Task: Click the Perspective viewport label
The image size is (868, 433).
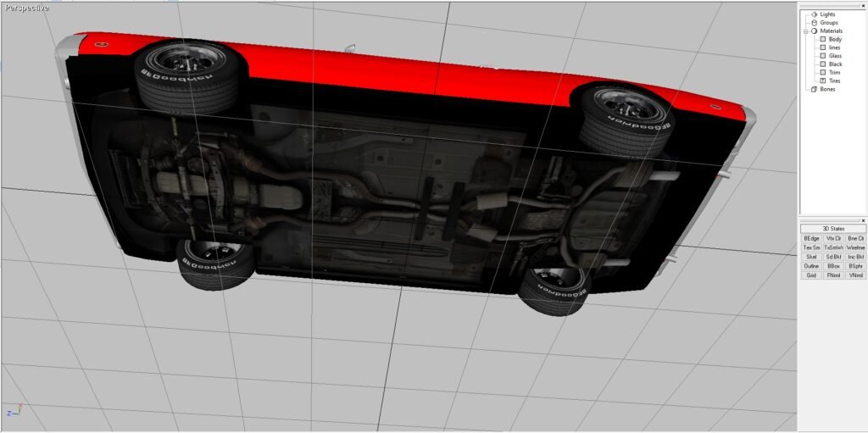Action: pos(26,8)
